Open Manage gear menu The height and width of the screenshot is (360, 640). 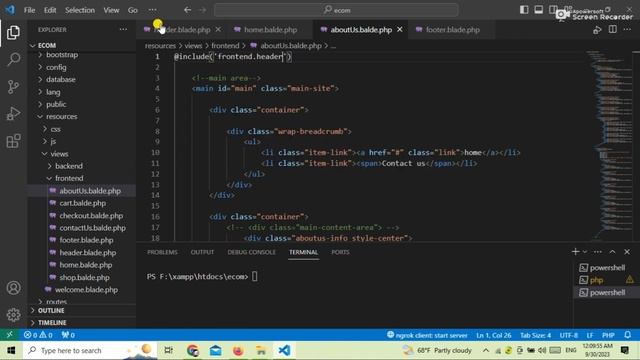(x=13, y=315)
